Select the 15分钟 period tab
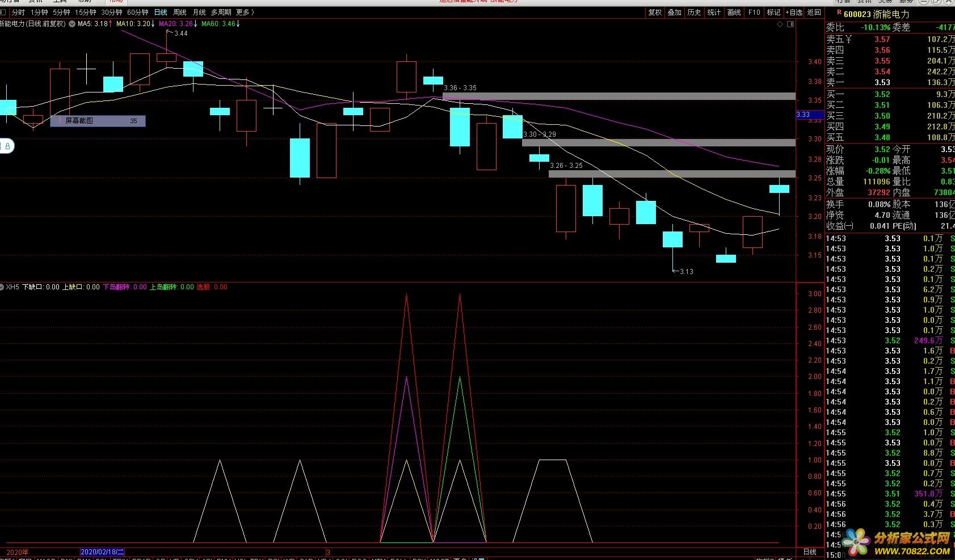 click(86, 12)
